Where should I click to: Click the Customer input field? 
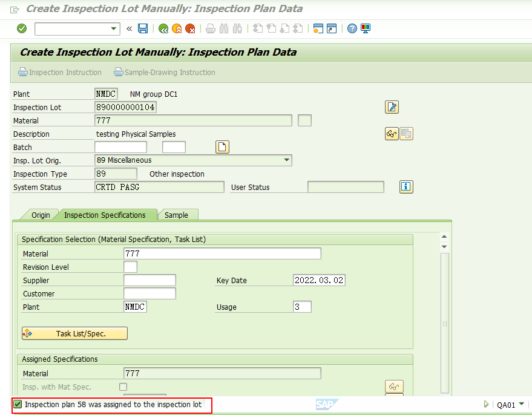pos(149,293)
